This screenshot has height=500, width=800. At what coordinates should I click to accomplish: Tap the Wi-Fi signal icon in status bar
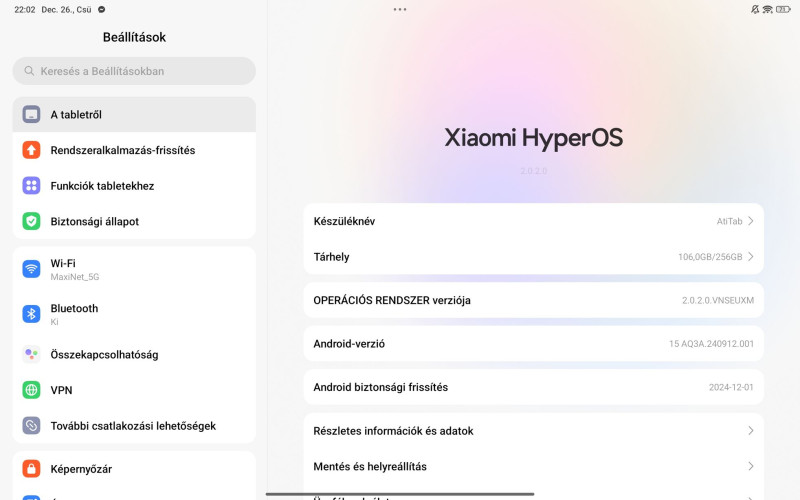[x=767, y=9]
